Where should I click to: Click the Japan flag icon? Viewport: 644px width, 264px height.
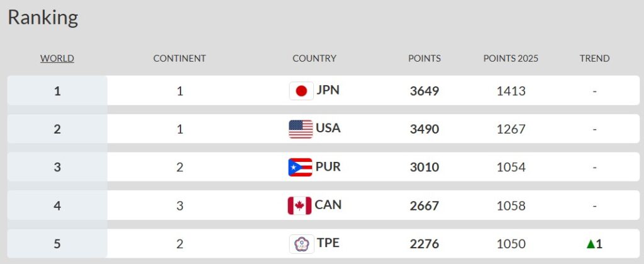point(301,91)
